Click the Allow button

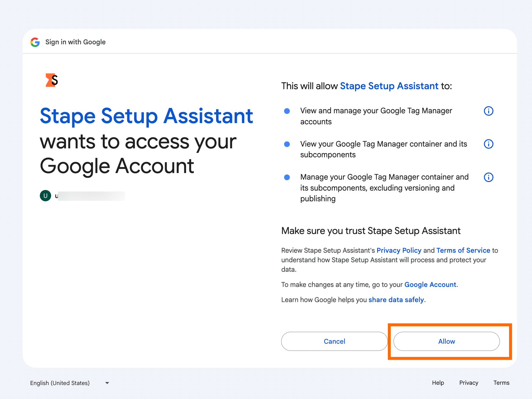pos(446,341)
